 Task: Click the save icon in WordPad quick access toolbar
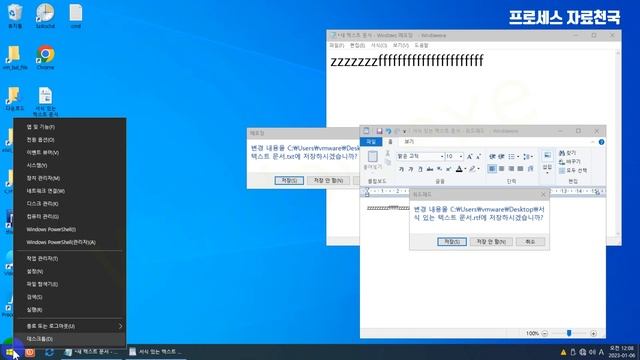point(379,131)
